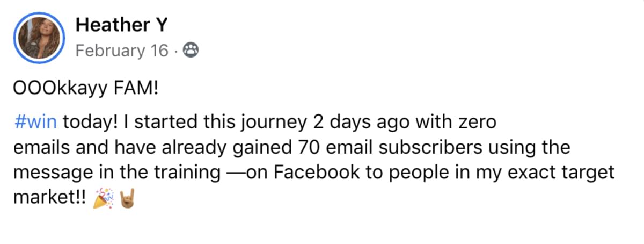Open the February 16 post timestamp
The height and width of the screenshot is (244, 644).
(122, 51)
